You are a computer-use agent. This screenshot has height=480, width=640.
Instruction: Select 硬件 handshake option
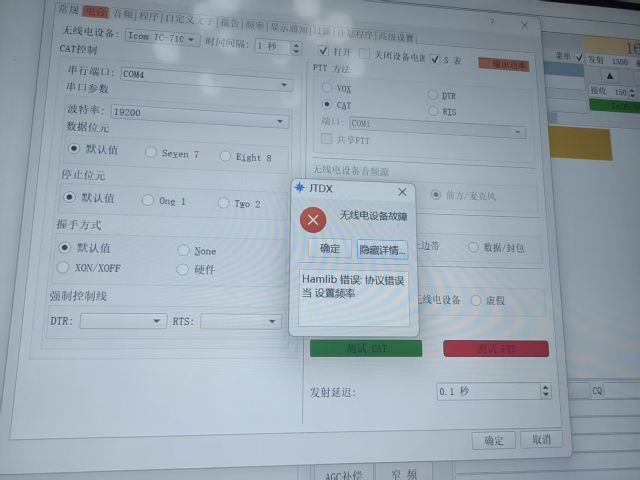click(x=182, y=269)
